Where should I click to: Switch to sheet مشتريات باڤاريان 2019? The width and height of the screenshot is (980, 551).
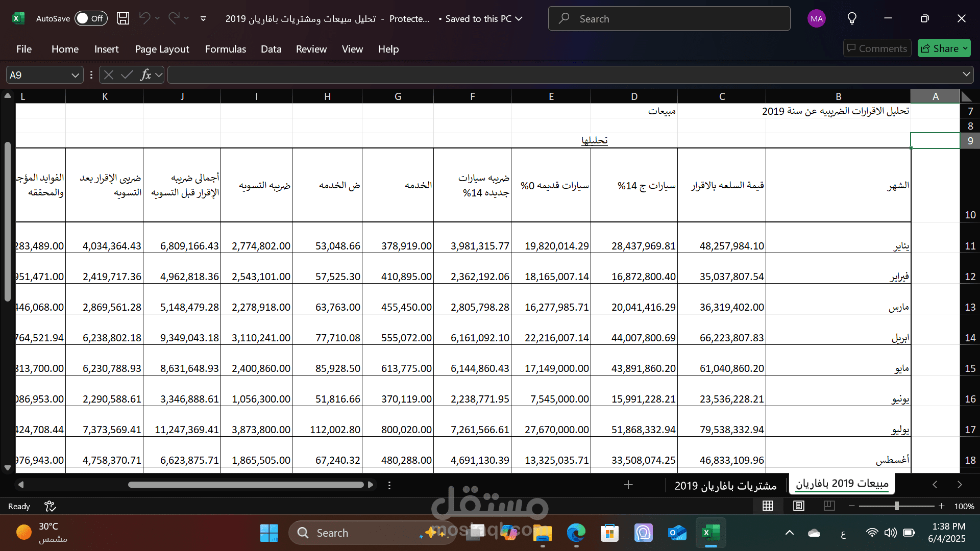tap(725, 486)
